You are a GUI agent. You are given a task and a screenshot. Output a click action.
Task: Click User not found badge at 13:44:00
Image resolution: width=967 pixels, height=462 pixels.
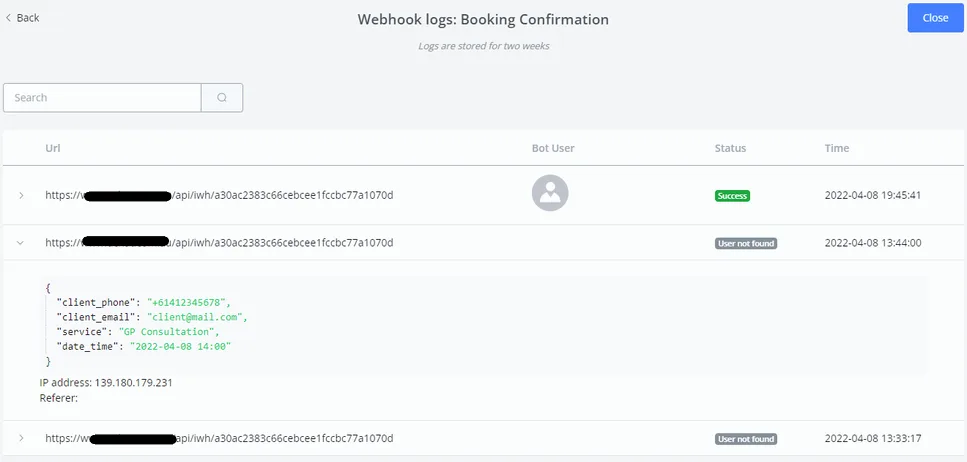[x=746, y=243]
